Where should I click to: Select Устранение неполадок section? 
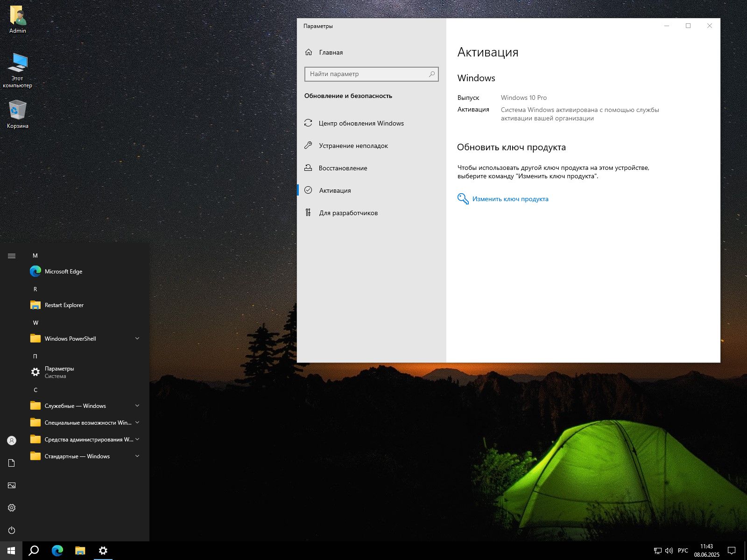pyautogui.click(x=372, y=146)
